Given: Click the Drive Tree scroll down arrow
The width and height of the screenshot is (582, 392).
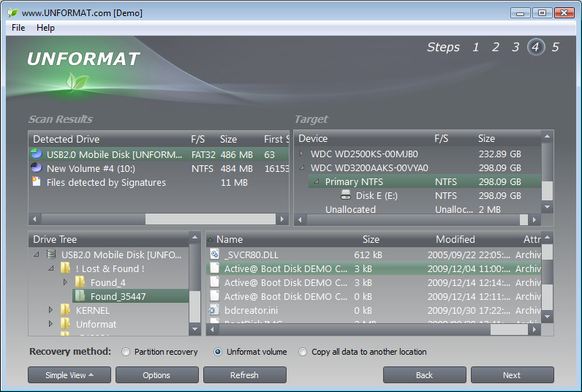Looking at the screenshot, I should coord(195,329).
